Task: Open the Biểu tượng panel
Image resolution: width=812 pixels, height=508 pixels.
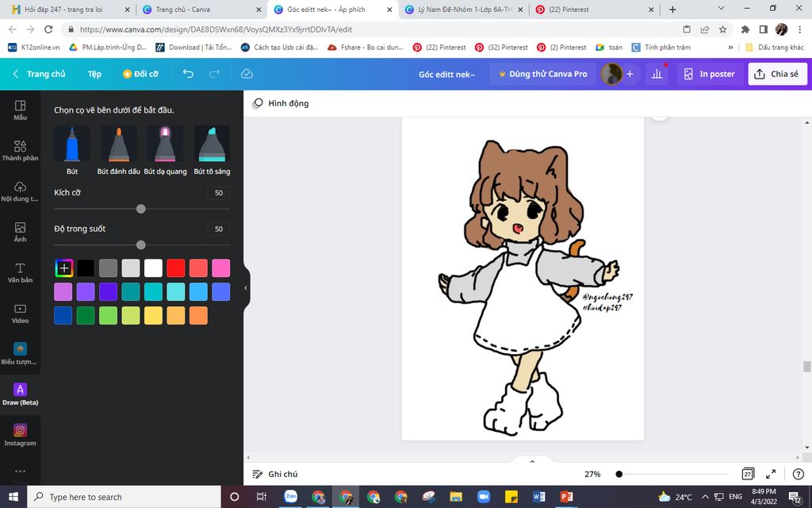Action: click(20, 354)
